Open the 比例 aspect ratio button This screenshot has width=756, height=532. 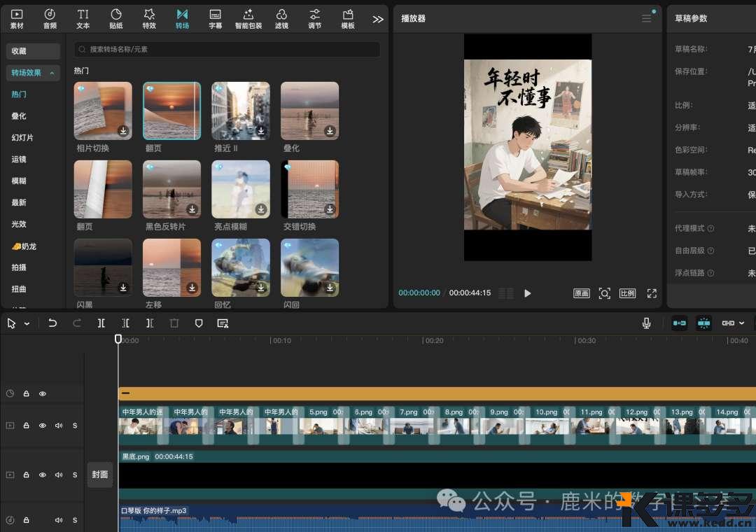(627, 293)
